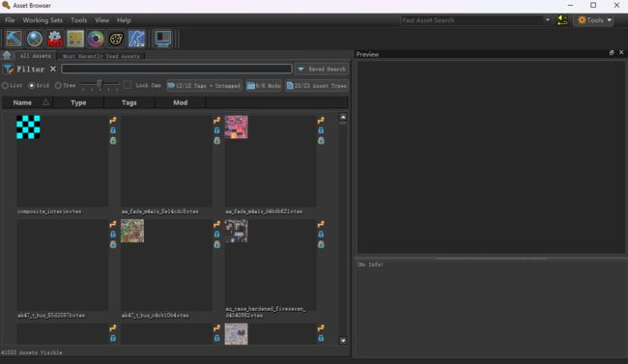Viewport: 628px width, 364px height.
Task: Click the film reel tool icon
Action: tap(116, 39)
